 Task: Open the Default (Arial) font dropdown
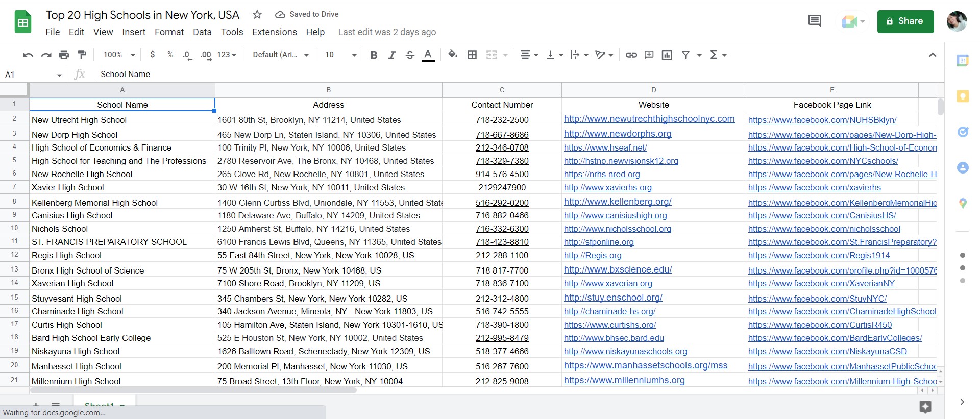pos(281,55)
